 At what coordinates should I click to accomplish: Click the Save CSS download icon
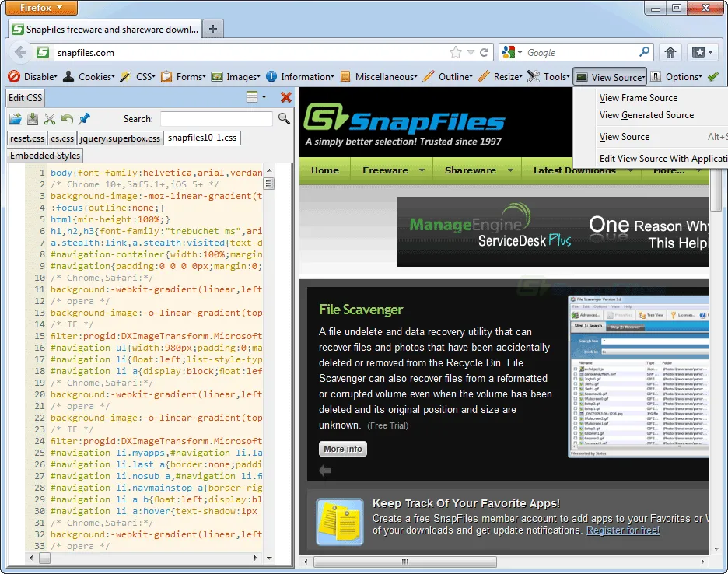(33, 119)
